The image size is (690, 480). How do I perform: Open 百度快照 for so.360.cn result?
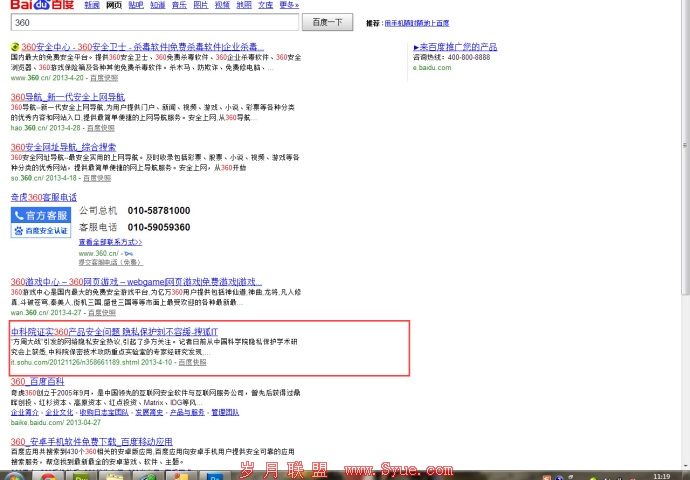click(97, 178)
